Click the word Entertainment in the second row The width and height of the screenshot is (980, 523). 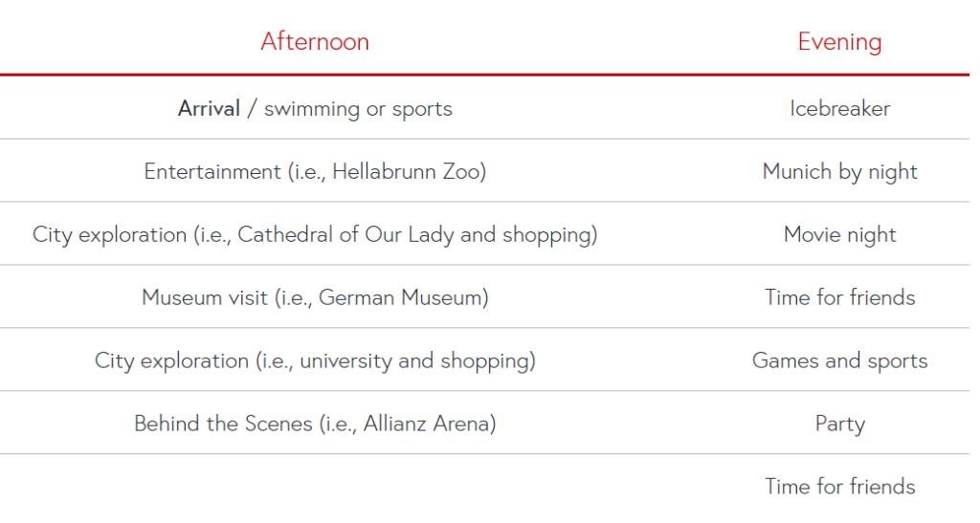[x=212, y=172]
